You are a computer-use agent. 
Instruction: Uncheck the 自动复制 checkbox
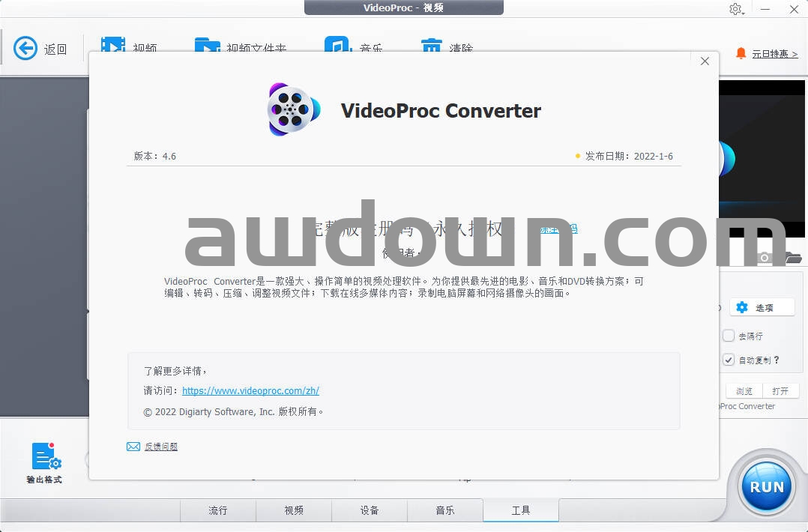[x=729, y=360]
